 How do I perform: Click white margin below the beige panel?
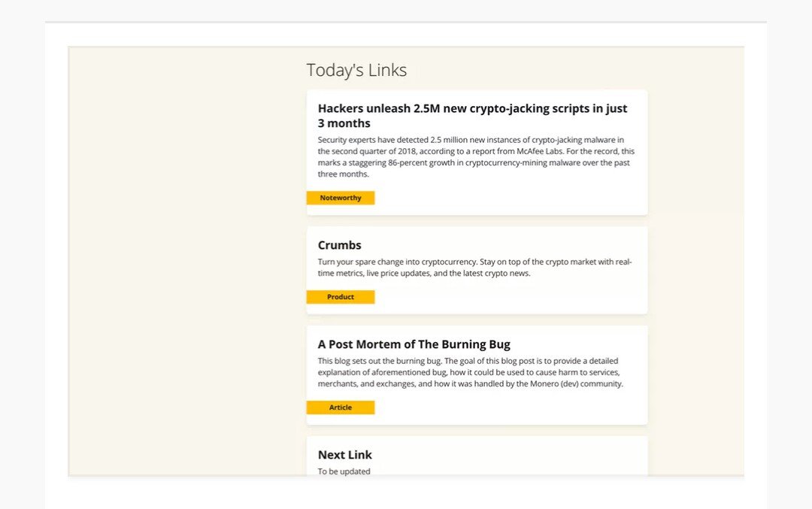(406, 493)
